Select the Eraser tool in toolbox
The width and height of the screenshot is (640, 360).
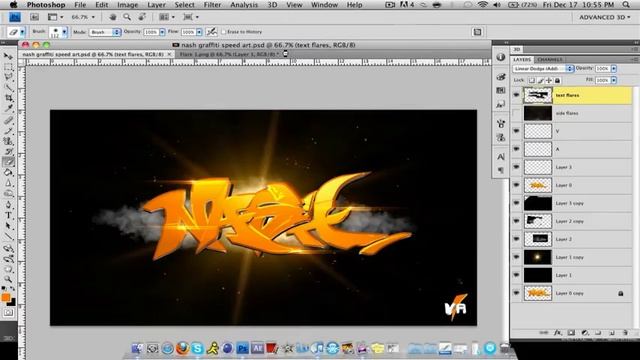click(8, 162)
